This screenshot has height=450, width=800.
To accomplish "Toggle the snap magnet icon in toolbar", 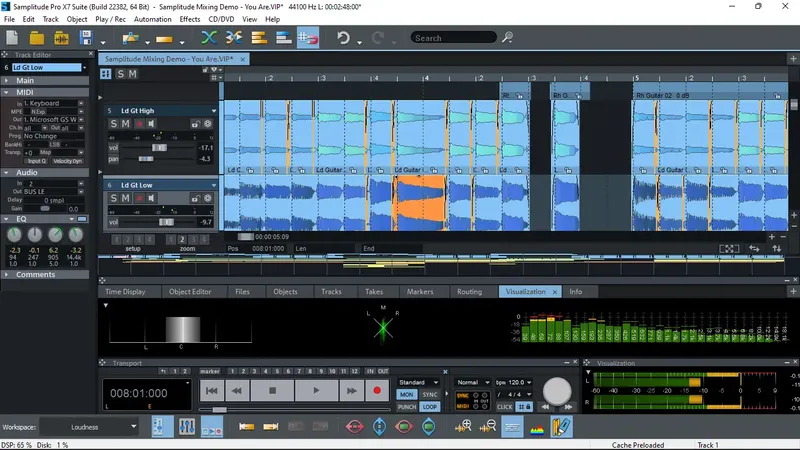I will (308, 38).
